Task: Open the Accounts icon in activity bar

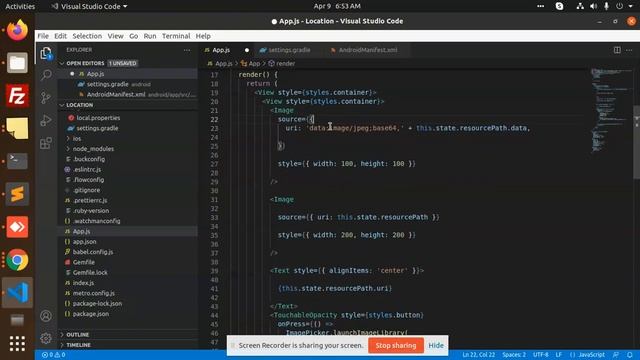Action: (46, 316)
